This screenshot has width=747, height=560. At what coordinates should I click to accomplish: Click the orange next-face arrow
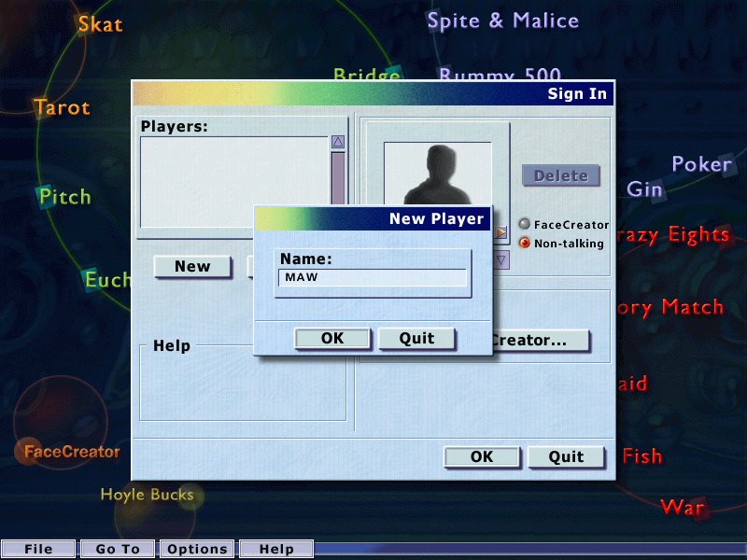pos(500,232)
